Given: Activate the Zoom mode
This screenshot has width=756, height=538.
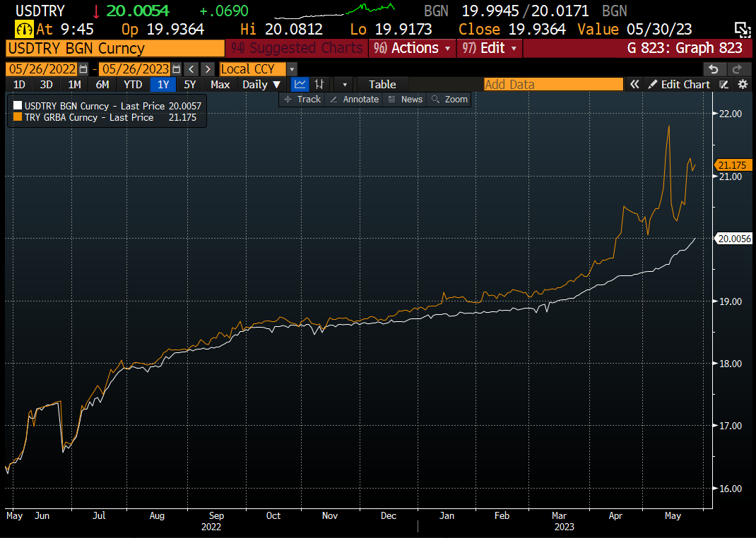Looking at the screenshot, I should (449, 99).
